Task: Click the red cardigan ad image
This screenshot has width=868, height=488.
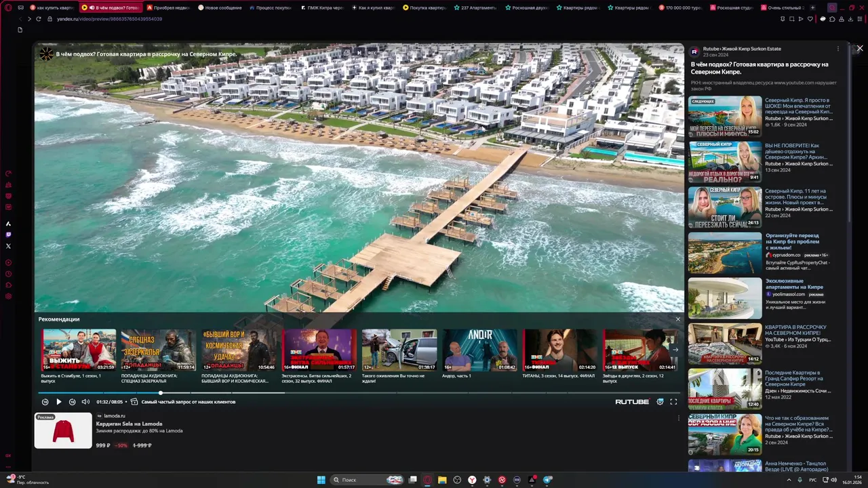Action: tap(63, 430)
